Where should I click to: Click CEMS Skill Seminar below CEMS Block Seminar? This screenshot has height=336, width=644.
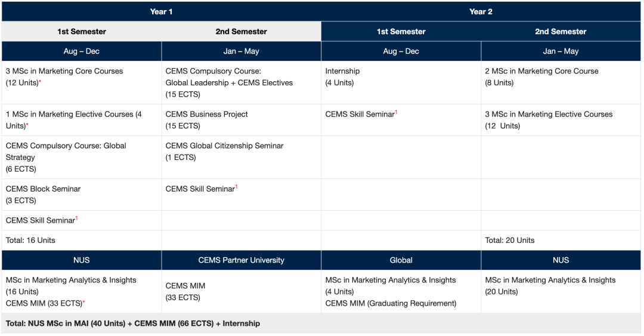click(x=82, y=220)
